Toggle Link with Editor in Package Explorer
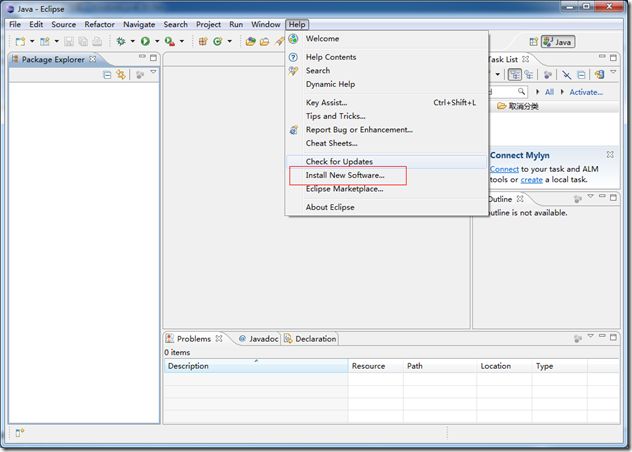 coord(121,75)
